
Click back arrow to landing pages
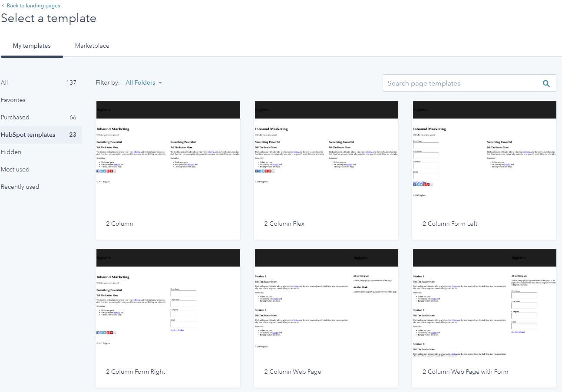tap(3, 6)
